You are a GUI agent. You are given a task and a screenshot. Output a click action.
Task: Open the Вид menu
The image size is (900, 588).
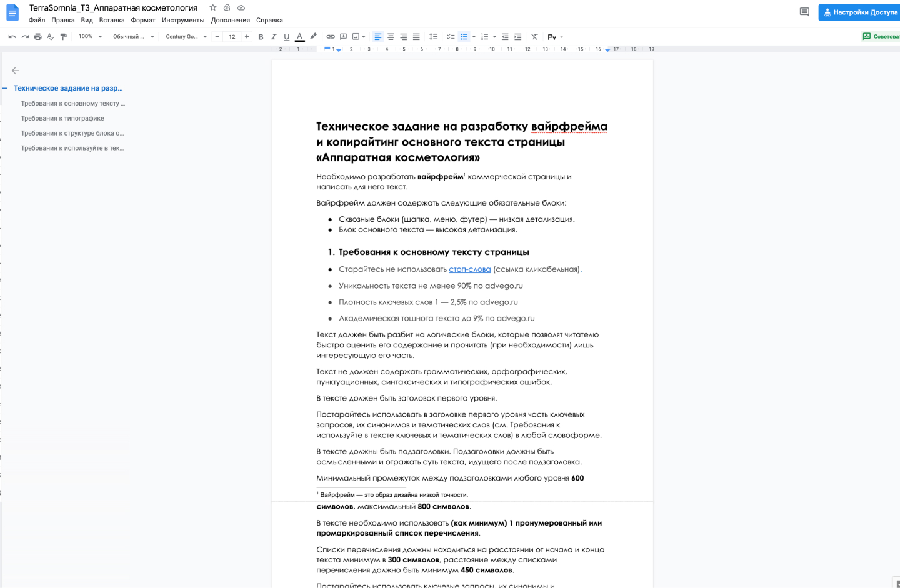[x=87, y=20]
